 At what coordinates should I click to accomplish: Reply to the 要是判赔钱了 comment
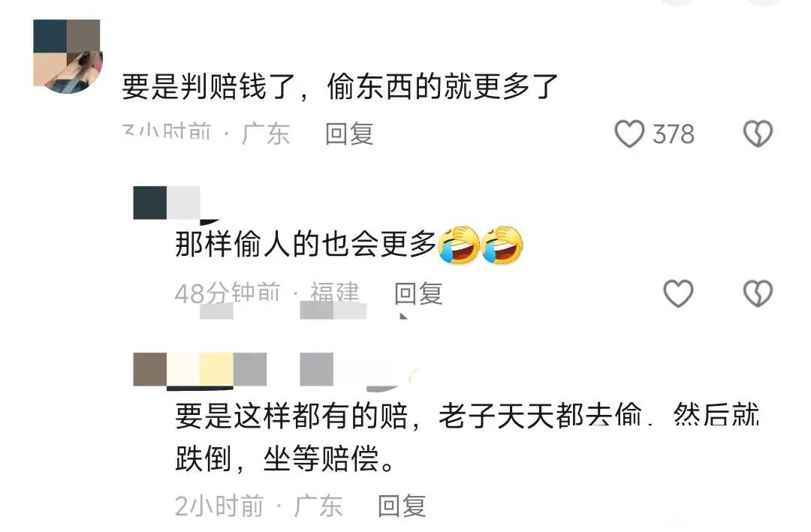(x=349, y=134)
